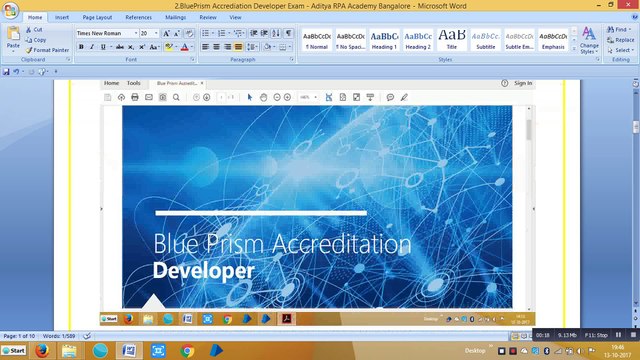Switch to the Mailings tab

[x=176, y=18]
